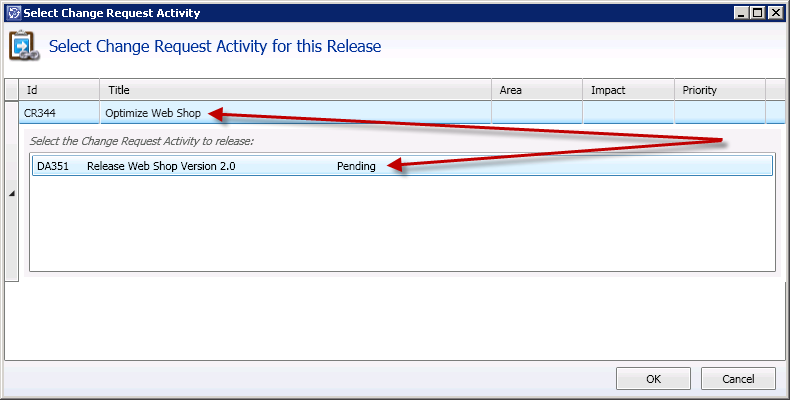Image resolution: width=790 pixels, height=400 pixels.
Task: Click the empty Priority cell of CR344
Action: pos(719,113)
